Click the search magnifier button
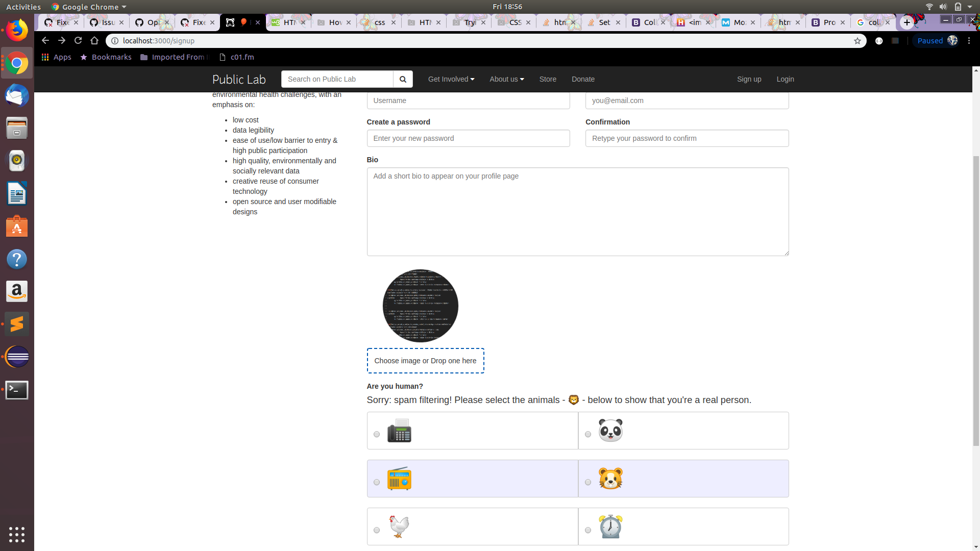 click(x=403, y=79)
